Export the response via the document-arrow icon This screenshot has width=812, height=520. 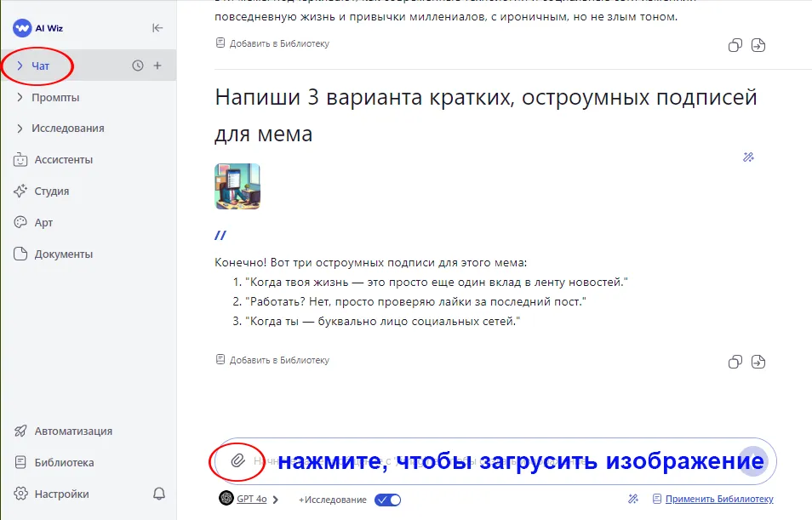pyautogui.click(x=759, y=362)
